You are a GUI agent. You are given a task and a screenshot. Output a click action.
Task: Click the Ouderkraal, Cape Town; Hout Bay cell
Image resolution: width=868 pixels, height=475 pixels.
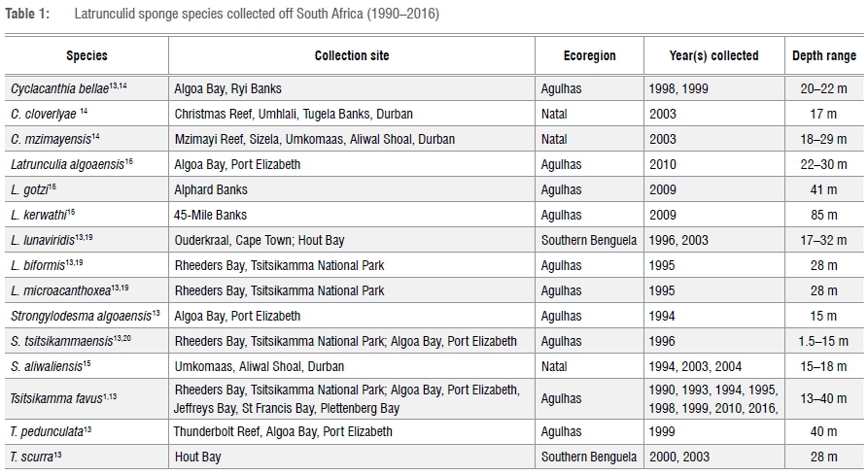[x=260, y=240]
